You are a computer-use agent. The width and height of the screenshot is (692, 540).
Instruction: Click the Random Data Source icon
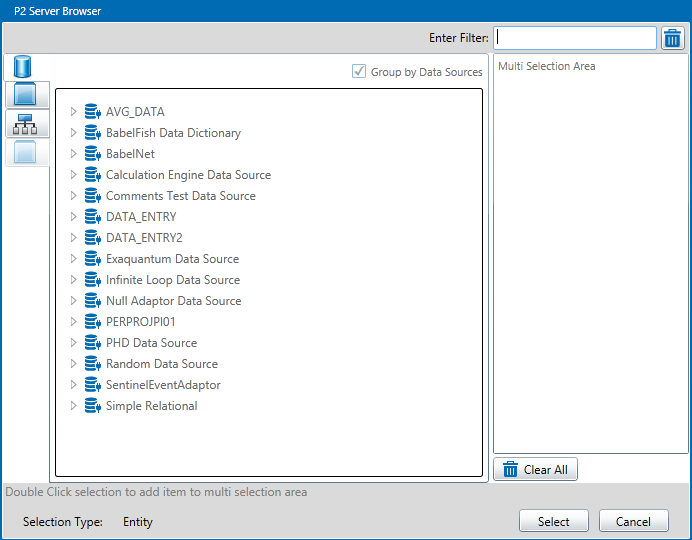93,364
